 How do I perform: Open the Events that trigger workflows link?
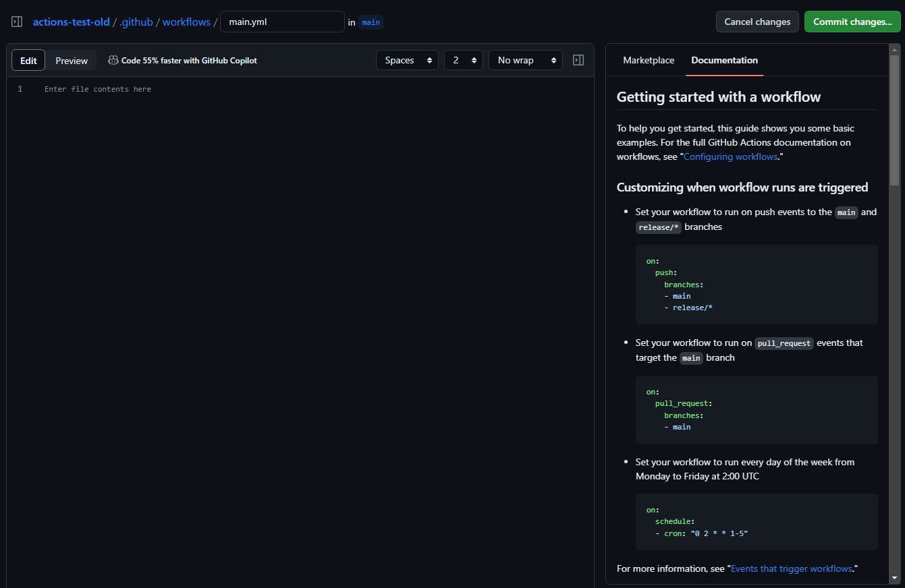tap(792, 568)
